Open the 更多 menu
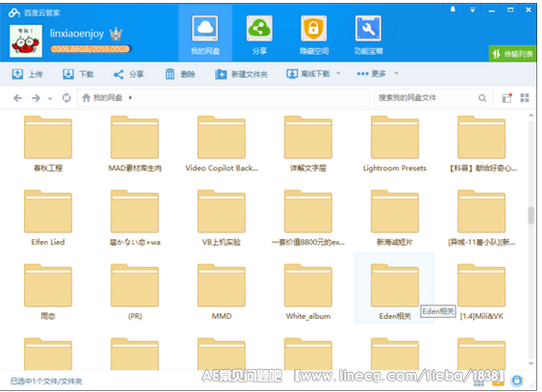The height and width of the screenshot is (392, 542). [x=372, y=74]
